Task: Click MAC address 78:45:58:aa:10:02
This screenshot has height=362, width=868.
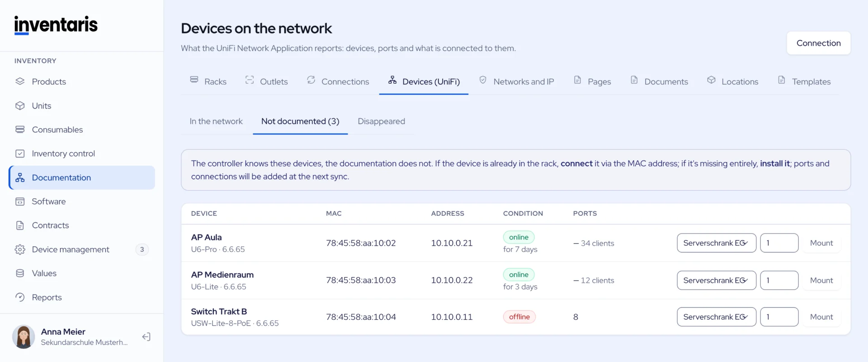Action: tap(361, 243)
